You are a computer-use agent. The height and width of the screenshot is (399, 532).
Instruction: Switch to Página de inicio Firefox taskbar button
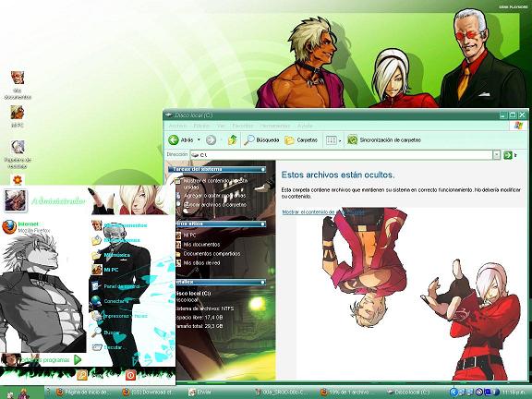click(84, 393)
